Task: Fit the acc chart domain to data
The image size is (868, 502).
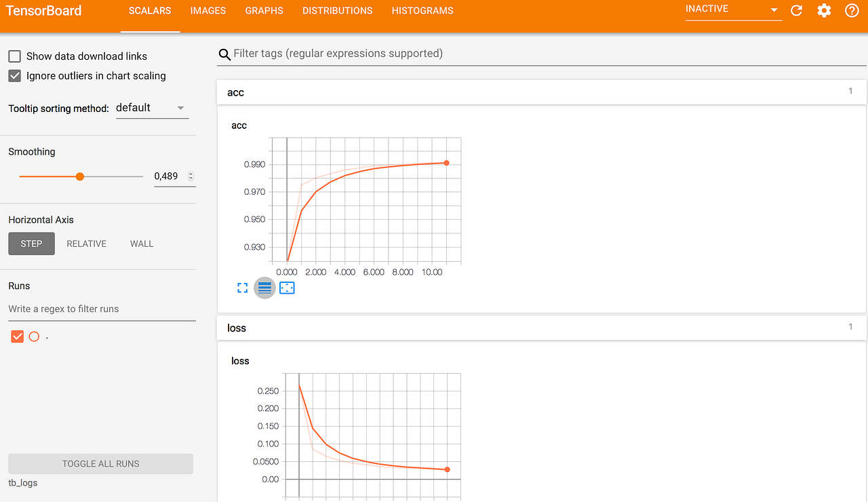Action: (x=286, y=288)
